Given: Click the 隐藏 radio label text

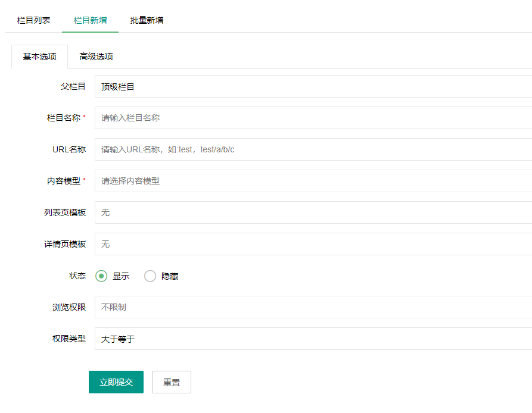Looking at the screenshot, I should (x=170, y=277).
